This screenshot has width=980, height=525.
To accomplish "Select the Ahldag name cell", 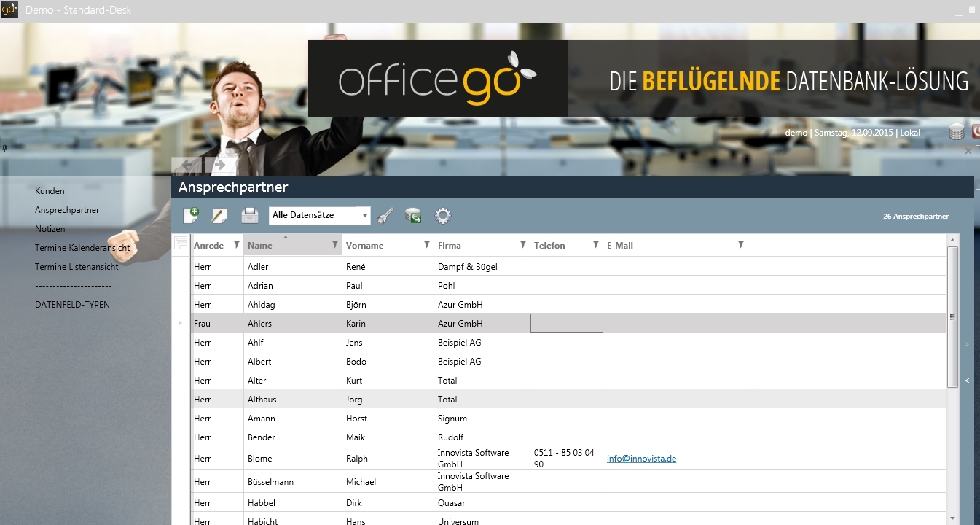I will pyautogui.click(x=293, y=305).
